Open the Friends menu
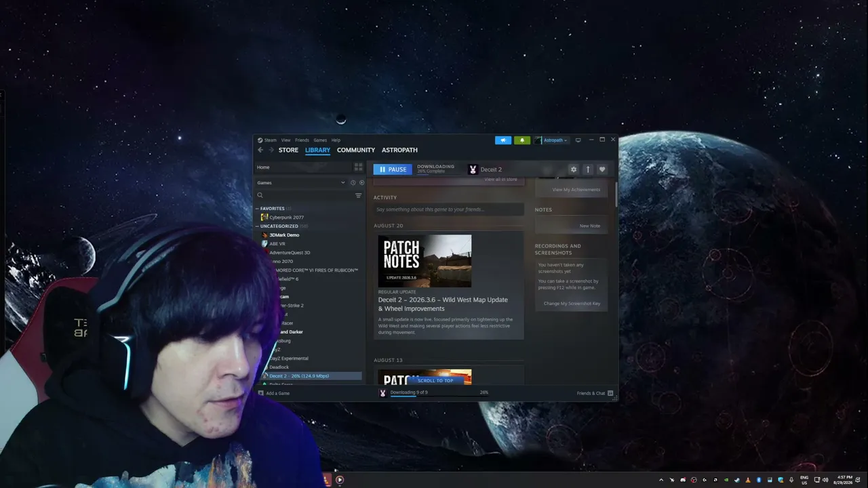This screenshot has height=488, width=868. click(302, 140)
